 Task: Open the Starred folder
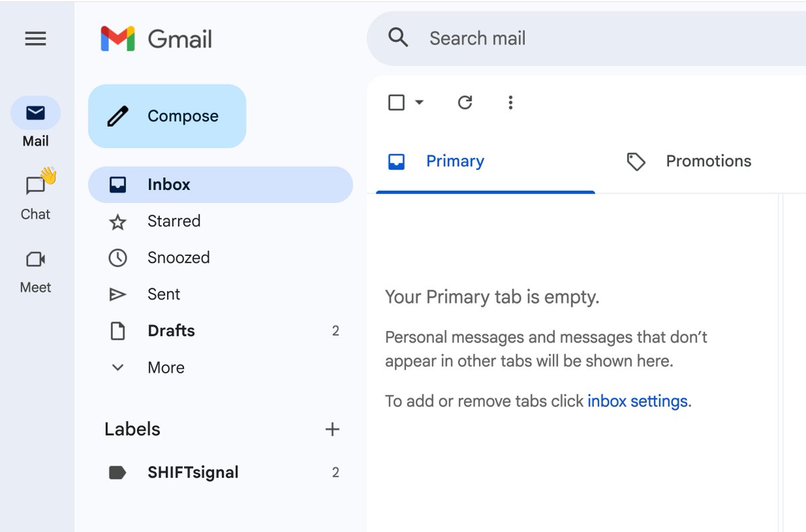pyautogui.click(x=220, y=221)
